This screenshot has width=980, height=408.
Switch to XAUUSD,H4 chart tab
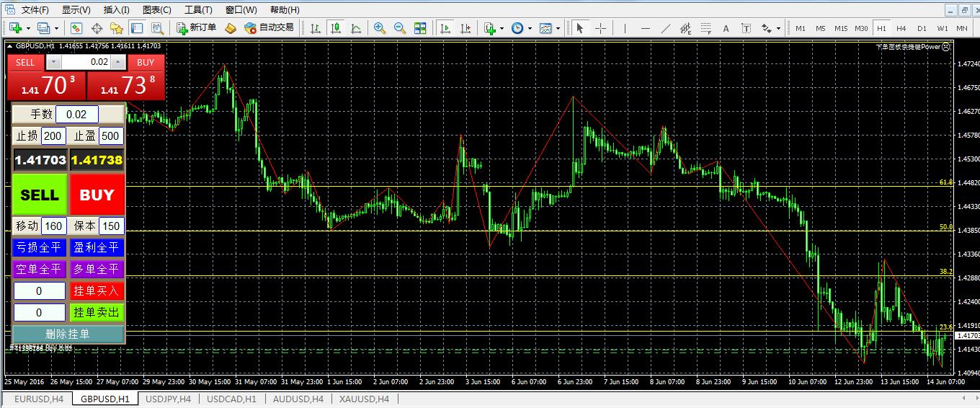pyautogui.click(x=365, y=399)
